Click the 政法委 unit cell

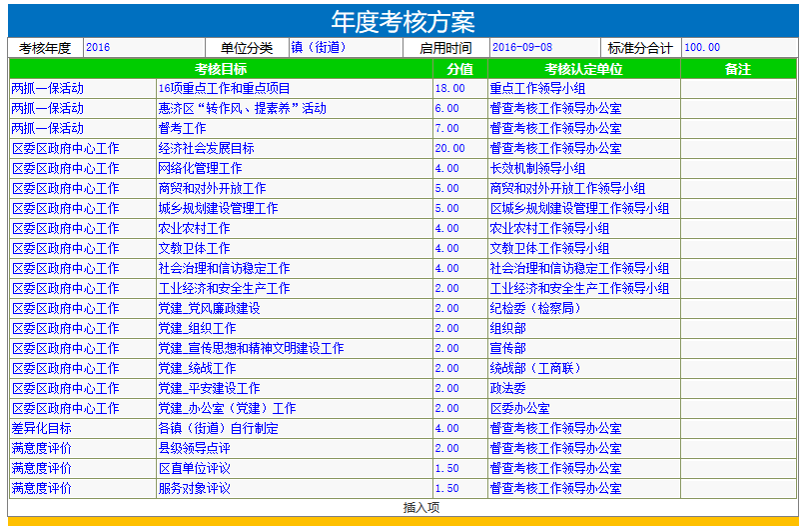[x=584, y=388]
